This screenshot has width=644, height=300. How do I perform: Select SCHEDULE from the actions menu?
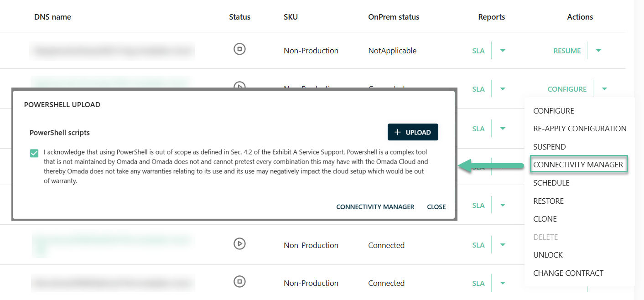point(551,183)
